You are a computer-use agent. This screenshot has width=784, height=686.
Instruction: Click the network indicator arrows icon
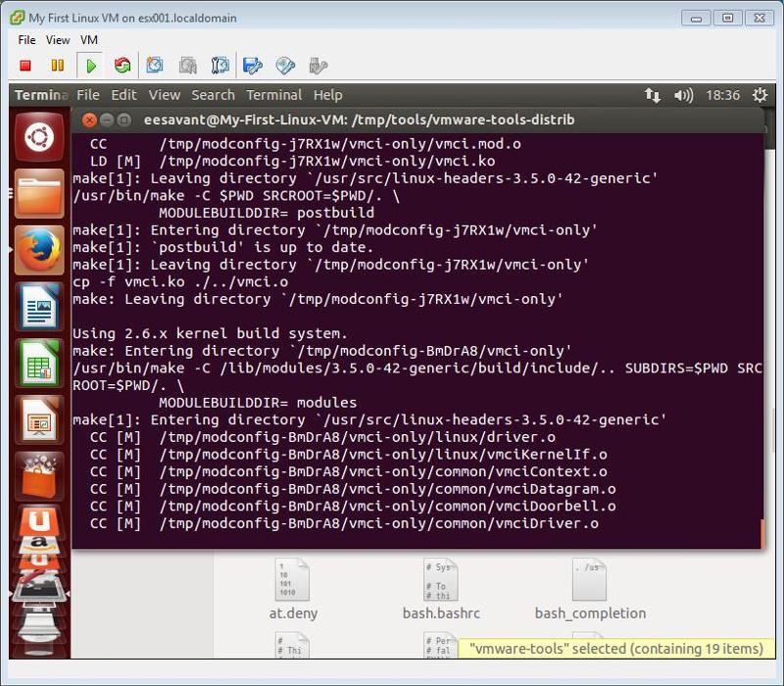652,95
